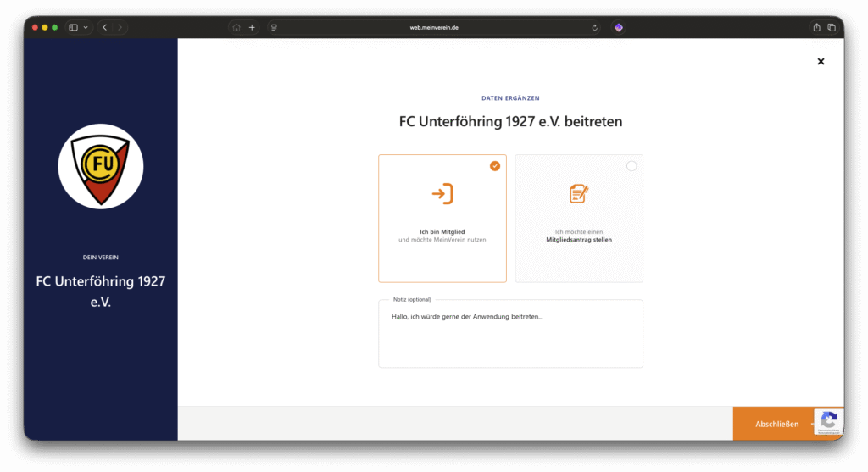Open a new tab with the plus icon

252,27
